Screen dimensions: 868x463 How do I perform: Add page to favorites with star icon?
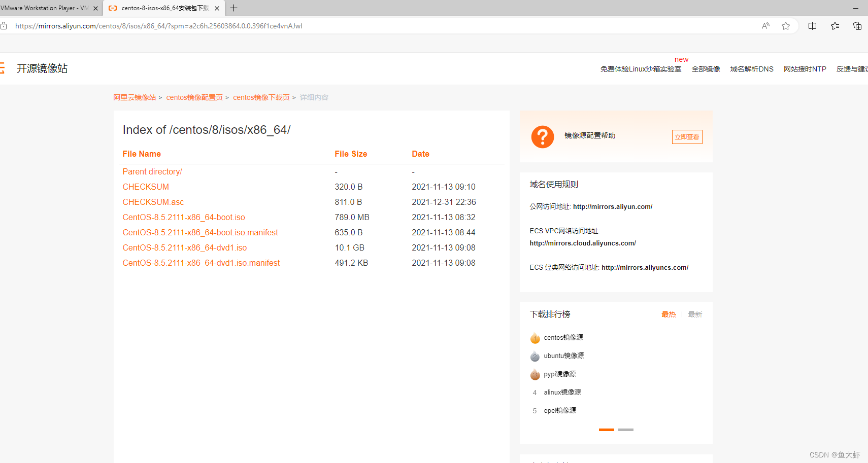coord(786,26)
